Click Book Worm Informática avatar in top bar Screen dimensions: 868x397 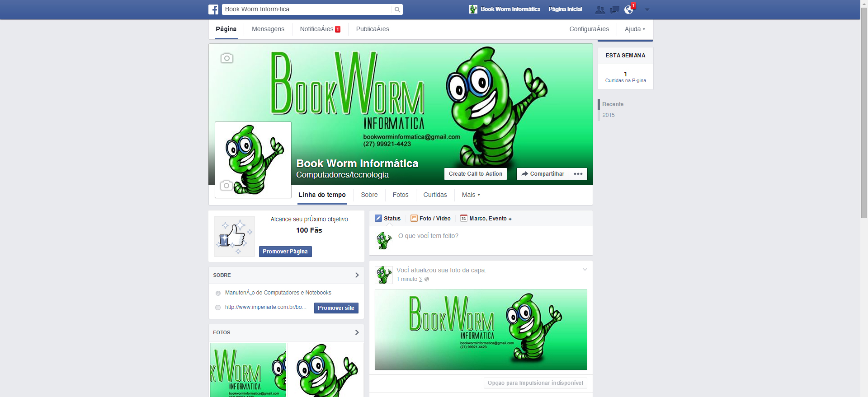coord(473,9)
